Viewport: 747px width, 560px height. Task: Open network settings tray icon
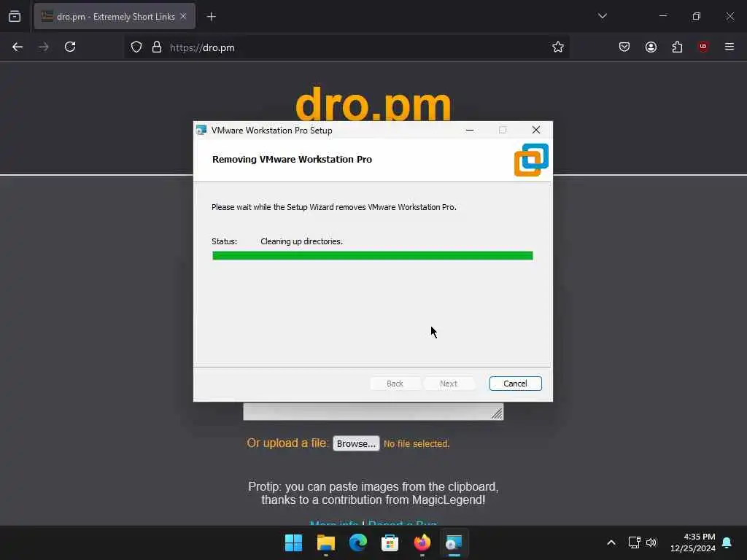point(634,542)
